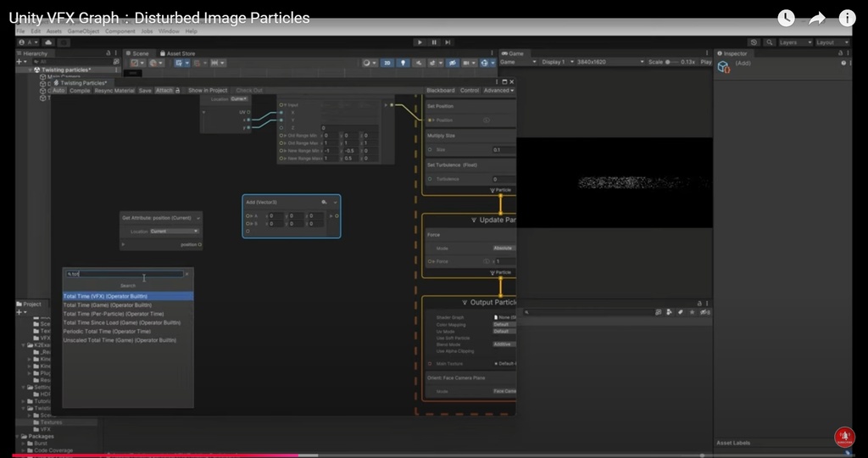Viewport: 868px width, 458px height.
Task: Open the YouTube video info icon
Action: tap(848, 19)
